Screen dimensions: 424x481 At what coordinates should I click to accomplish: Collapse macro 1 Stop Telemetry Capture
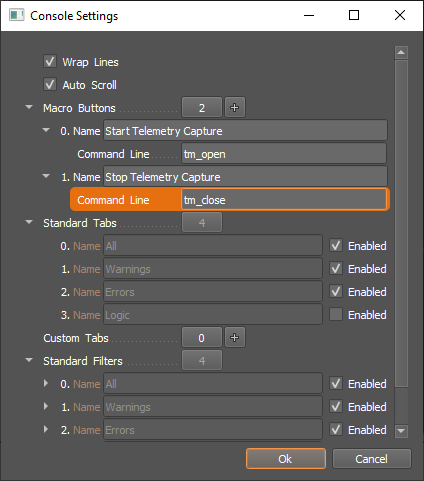pyautogui.click(x=46, y=176)
